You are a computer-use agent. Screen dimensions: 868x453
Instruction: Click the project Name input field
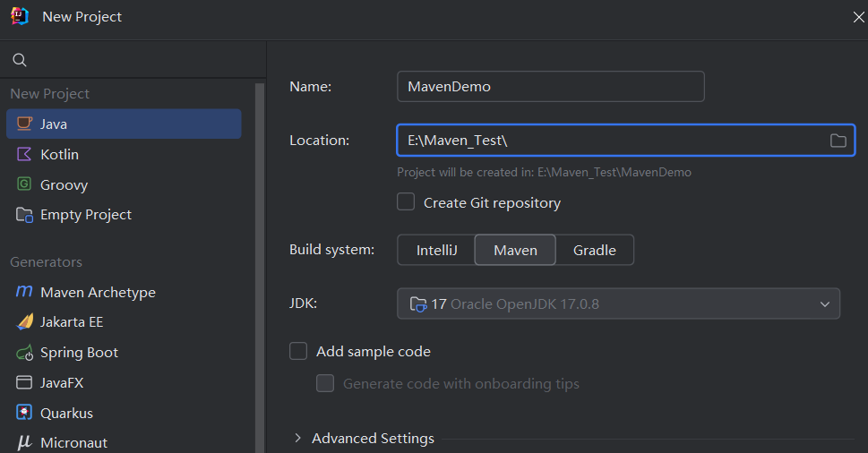(550, 87)
